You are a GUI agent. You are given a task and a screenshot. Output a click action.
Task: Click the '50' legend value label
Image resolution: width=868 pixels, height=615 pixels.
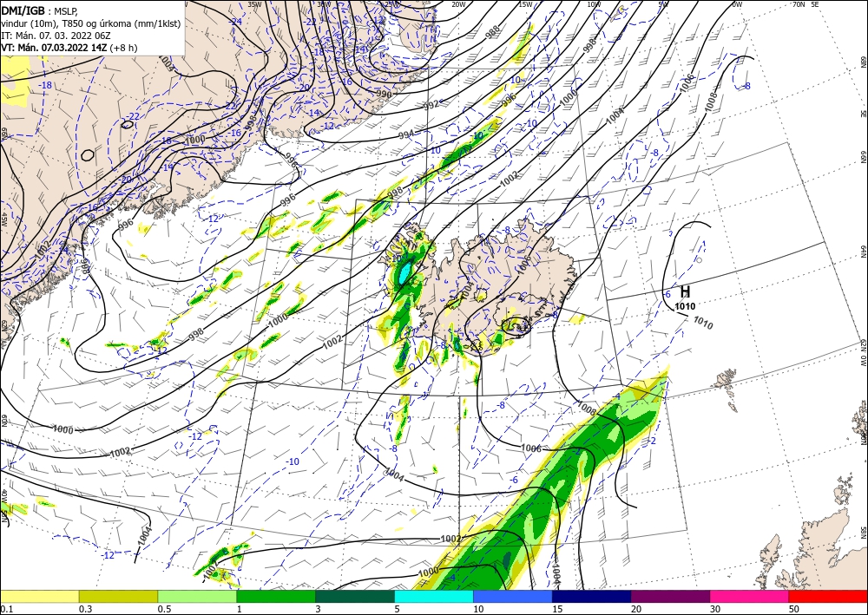pos(794,609)
